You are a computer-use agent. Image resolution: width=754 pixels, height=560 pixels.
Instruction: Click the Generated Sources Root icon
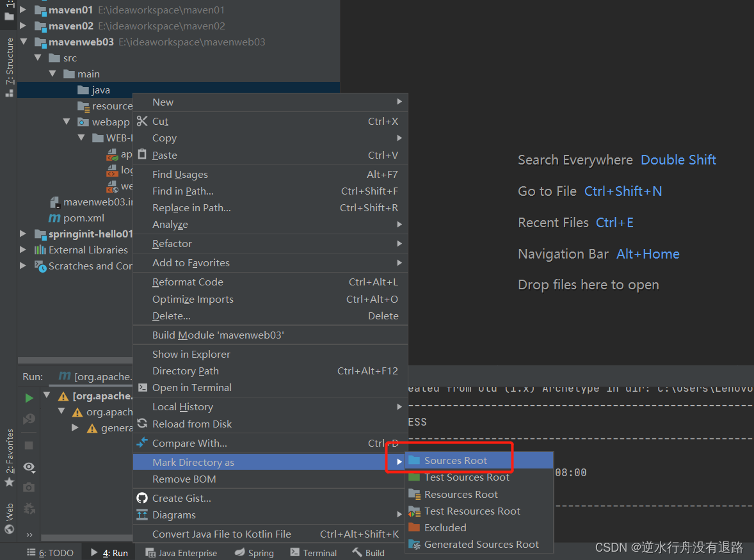click(414, 544)
